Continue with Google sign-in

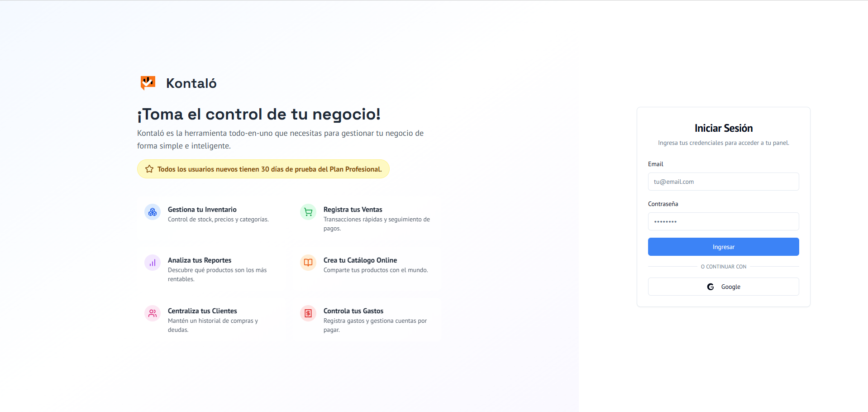click(723, 287)
